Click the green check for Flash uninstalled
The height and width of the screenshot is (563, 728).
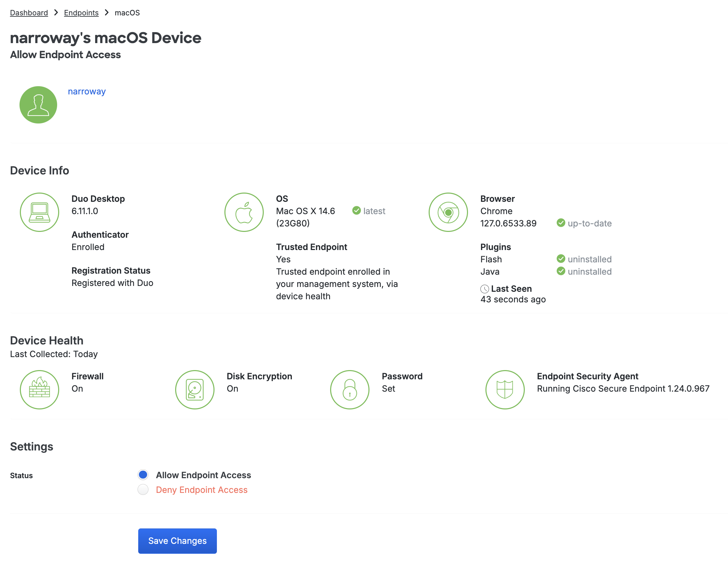click(561, 259)
